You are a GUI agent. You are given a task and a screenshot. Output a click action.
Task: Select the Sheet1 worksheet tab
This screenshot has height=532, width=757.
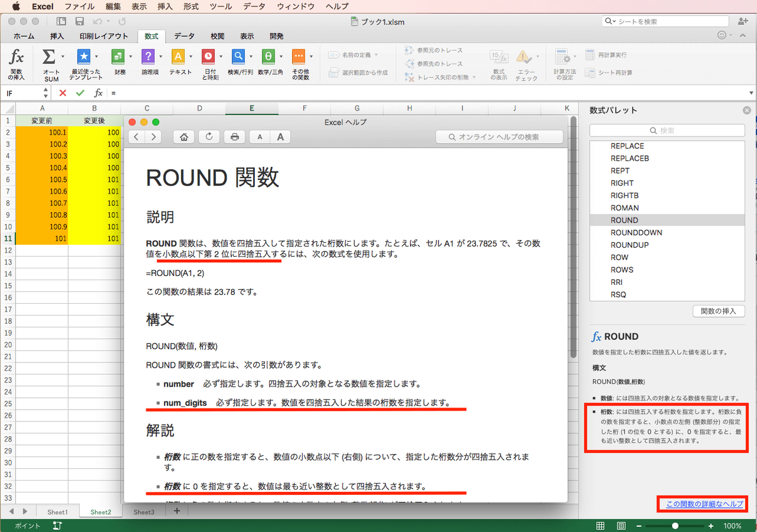point(57,512)
